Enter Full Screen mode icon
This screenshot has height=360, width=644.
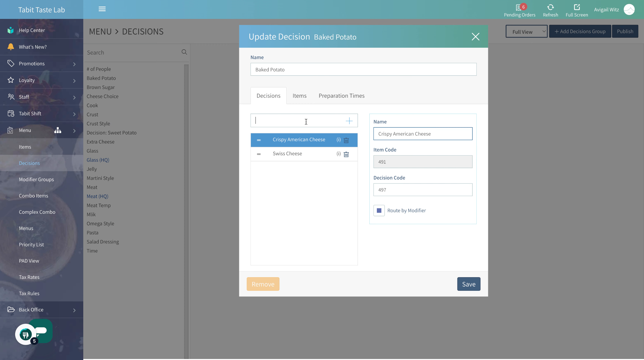[x=577, y=7]
